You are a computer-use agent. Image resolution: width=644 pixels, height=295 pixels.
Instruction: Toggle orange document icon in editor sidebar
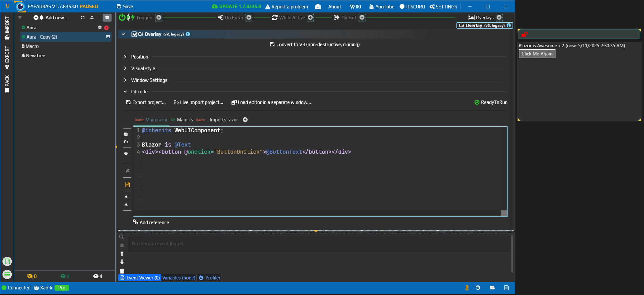click(x=127, y=185)
